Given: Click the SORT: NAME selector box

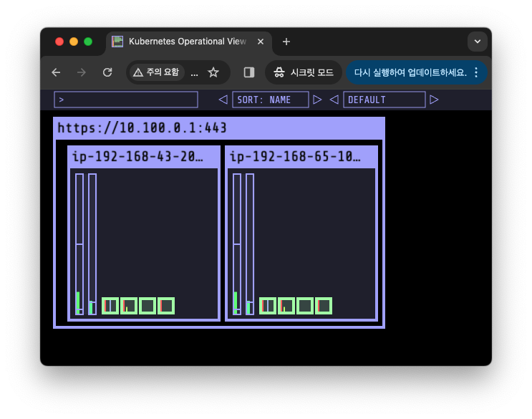Looking at the screenshot, I should click(x=271, y=100).
